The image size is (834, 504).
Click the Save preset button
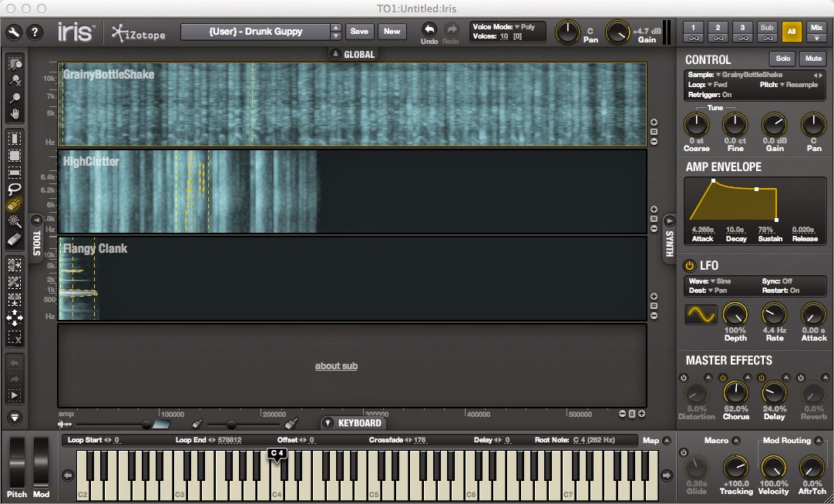tap(359, 32)
